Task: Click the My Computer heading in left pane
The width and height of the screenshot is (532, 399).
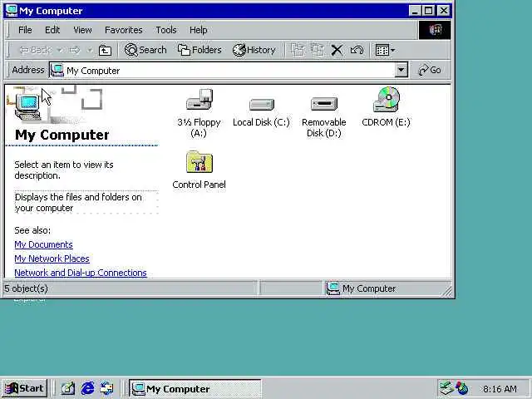Action: point(62,135)
